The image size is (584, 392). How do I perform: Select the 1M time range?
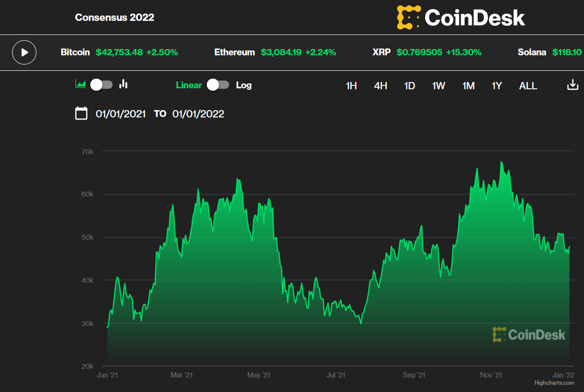[x=468, y=86]
